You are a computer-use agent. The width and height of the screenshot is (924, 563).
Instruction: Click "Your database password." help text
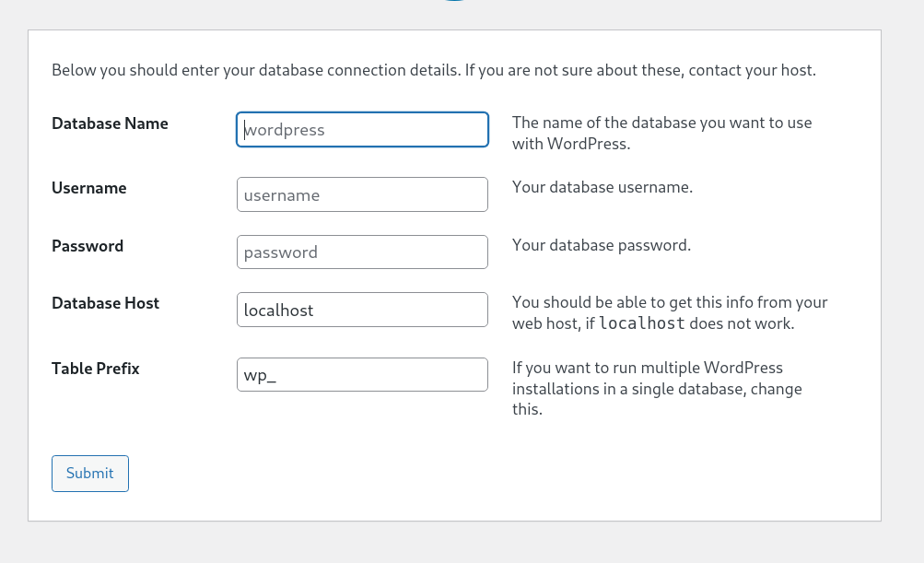(602, 245)
